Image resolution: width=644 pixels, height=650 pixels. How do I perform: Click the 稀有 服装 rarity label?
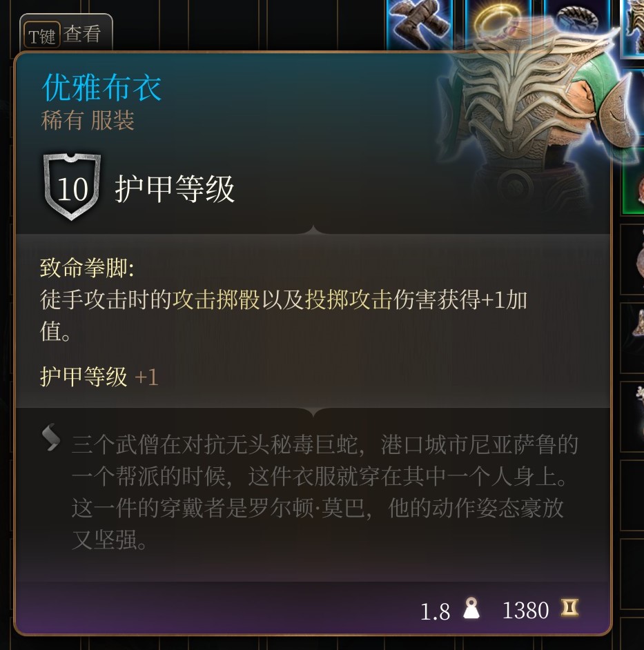(x=88, y=120)
